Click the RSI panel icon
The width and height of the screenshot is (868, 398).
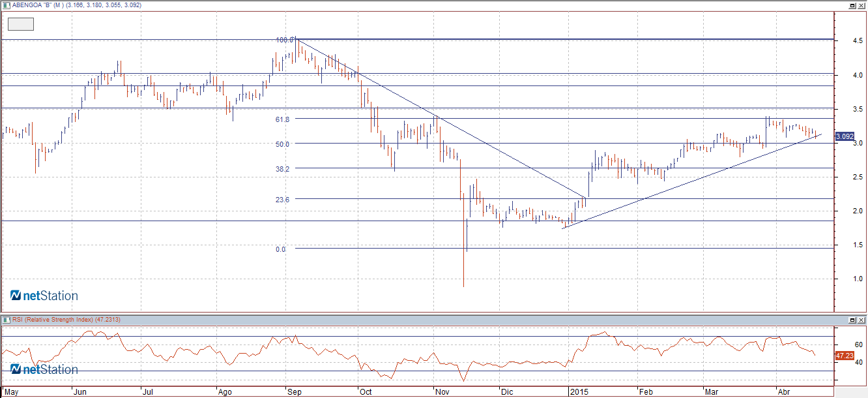click(x=6, y=320)
